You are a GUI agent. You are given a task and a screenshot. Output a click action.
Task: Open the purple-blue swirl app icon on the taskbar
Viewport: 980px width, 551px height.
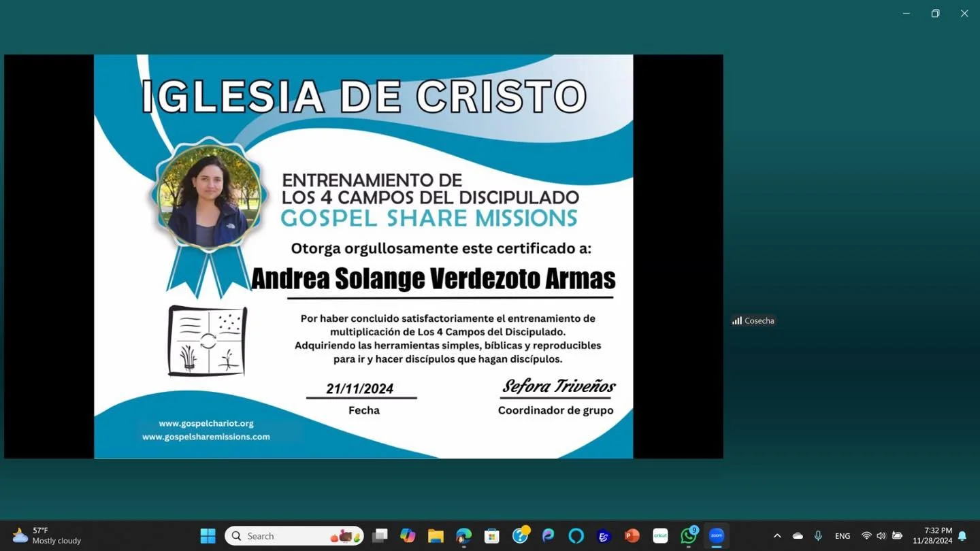tap(549, 536)
